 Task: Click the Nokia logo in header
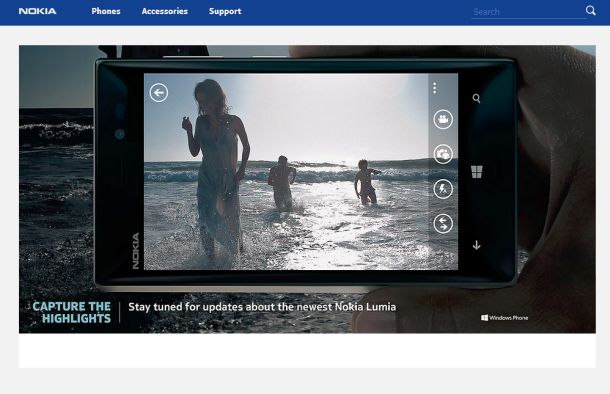[37, 11]
